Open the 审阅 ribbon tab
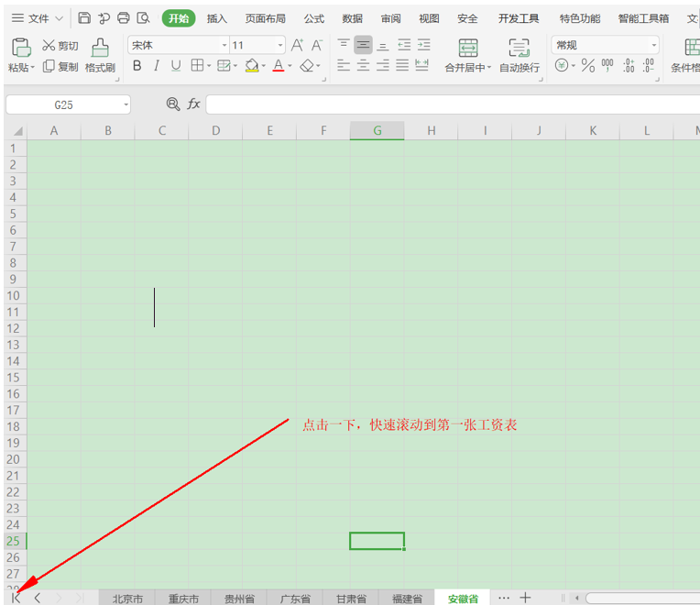 pyautogui.click(x=390, y=18)
